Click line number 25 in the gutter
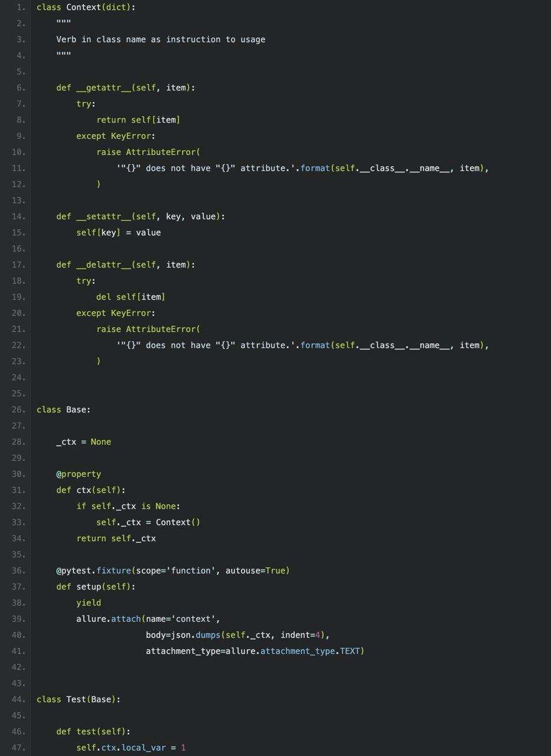The height and width of the screenshot is (756, 551). (18, 394)
